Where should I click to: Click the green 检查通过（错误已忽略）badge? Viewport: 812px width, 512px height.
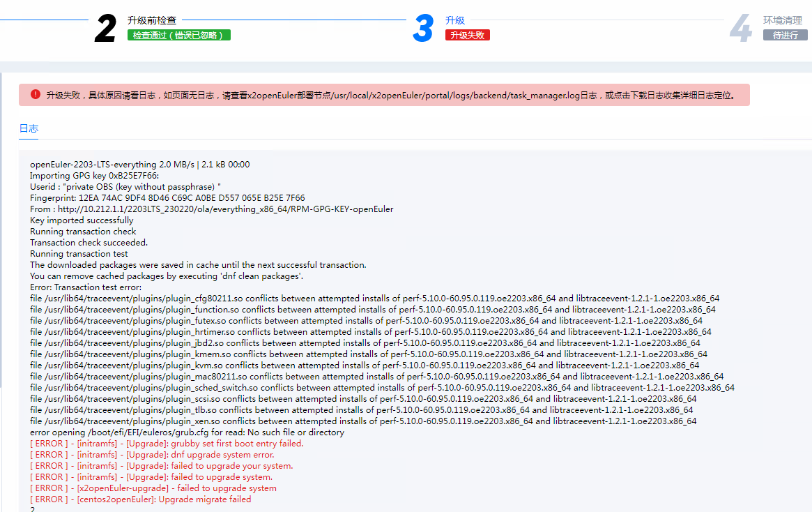[x=178, y=35]
